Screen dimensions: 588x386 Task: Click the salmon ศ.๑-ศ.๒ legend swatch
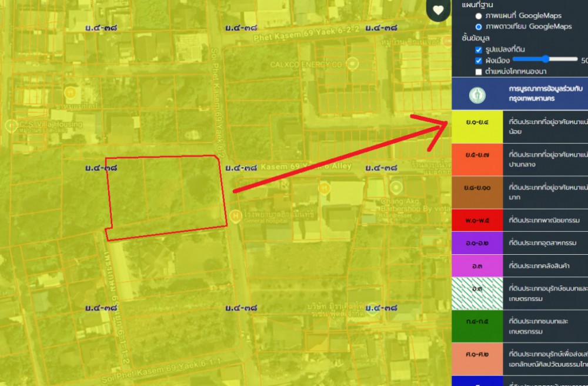coord(477,359)
